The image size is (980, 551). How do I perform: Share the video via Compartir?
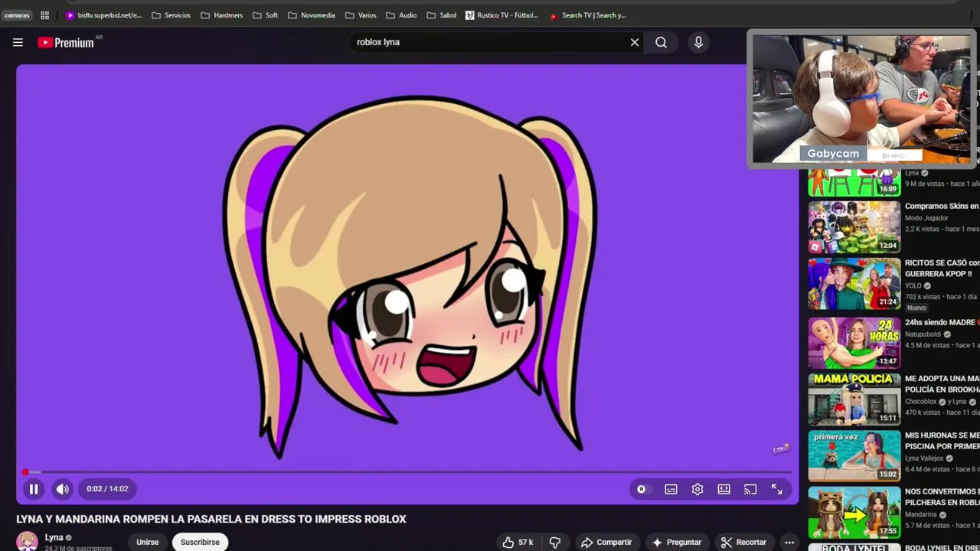606,542
